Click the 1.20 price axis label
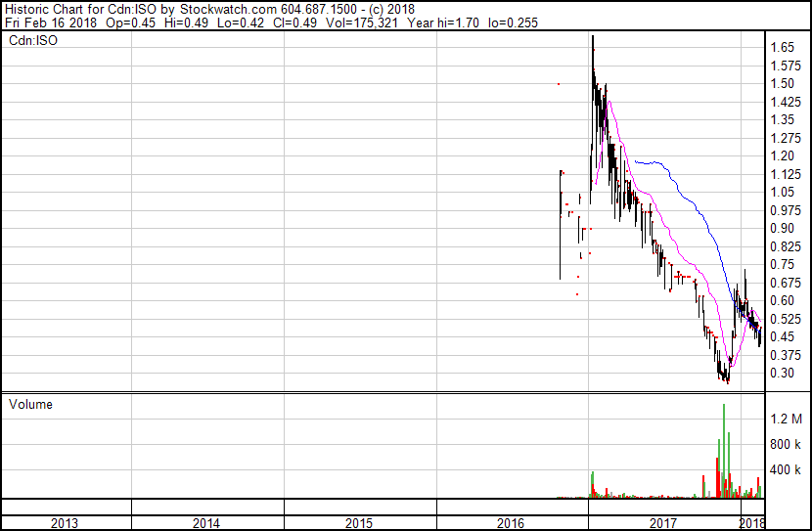This screenshot has height=531, width=812. (x=782, y=155)
